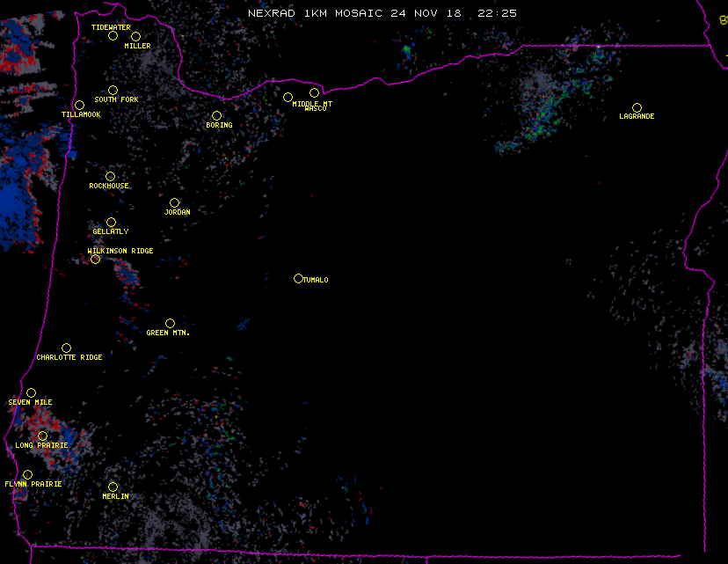The image size is (728, 564).
Task: Select the Wilkinson Ridge station circle
Action: coord(95,260)
